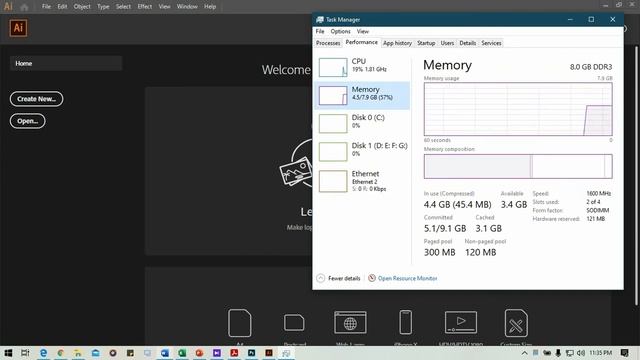Click the Memory composition bar
The height and width of the screenshot is (360, 640).
coord(518,166)
